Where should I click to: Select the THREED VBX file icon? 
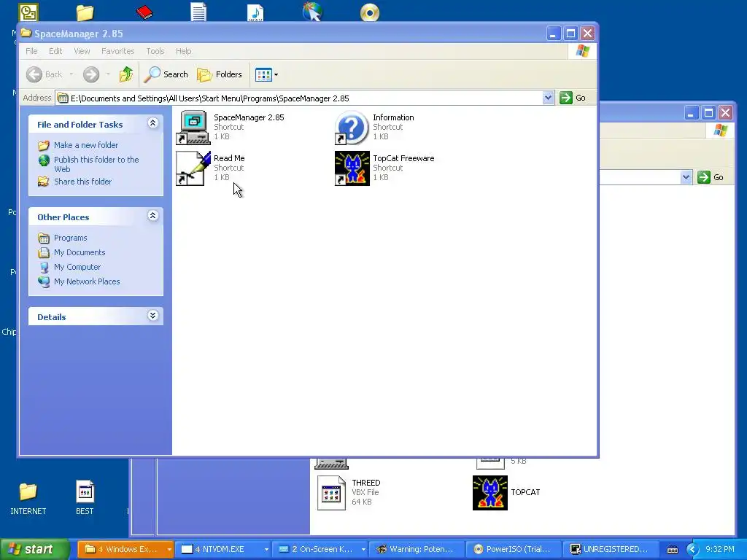(x=332, y=493)
